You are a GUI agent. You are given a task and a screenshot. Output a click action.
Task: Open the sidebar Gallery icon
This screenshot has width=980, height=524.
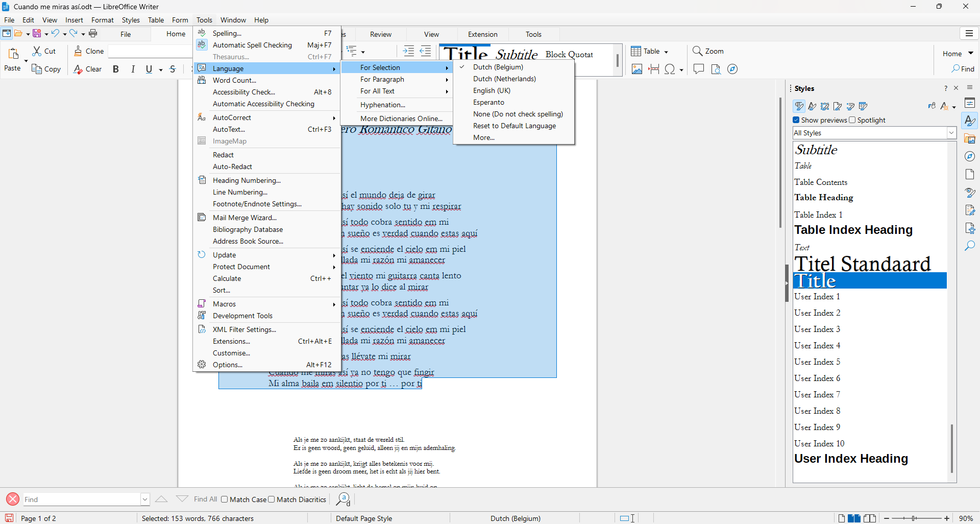[x=970, y=139]
